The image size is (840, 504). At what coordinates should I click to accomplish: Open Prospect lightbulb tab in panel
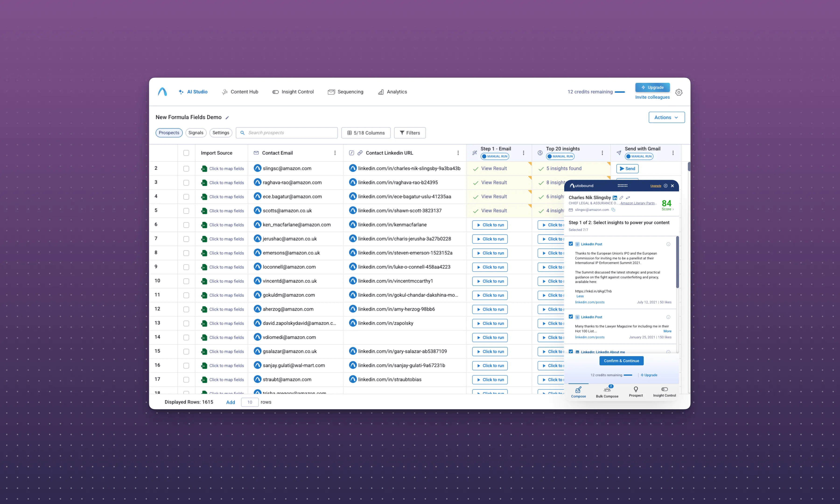click(636, 392)
